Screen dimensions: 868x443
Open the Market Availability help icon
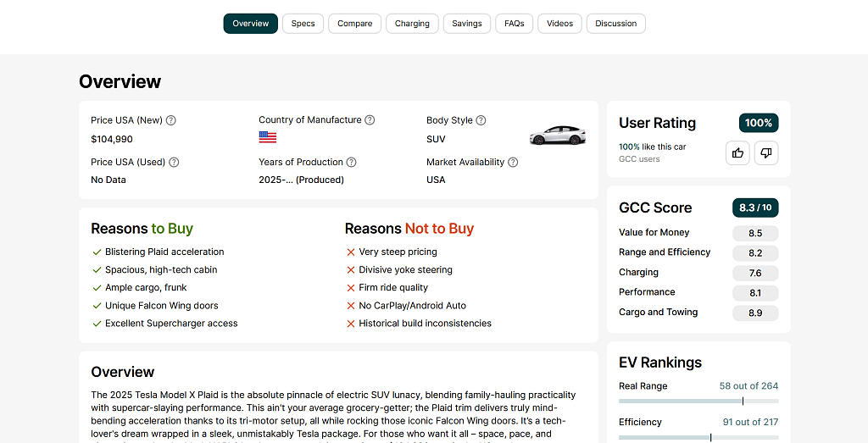[x=513, y=162]
